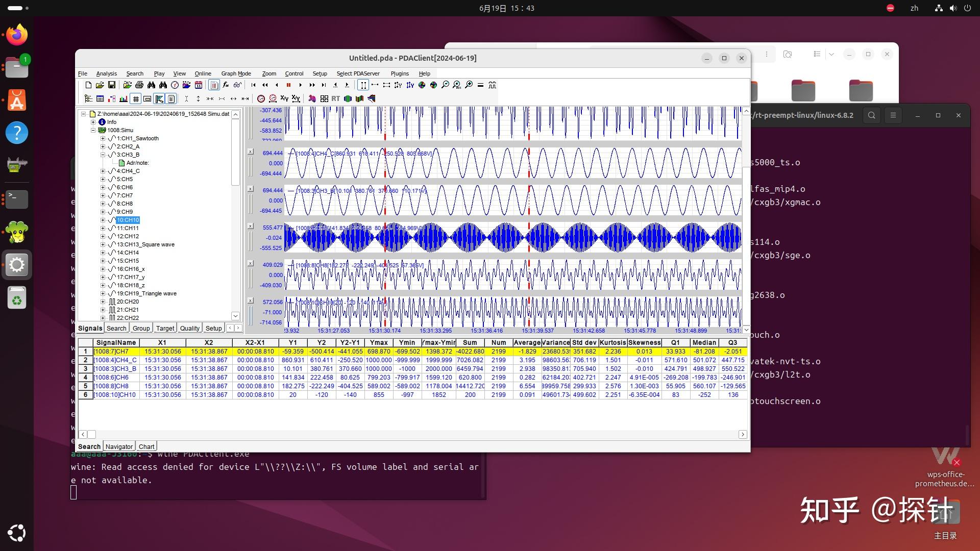Click the Ymax column header
980x551 pixels.
point(379,343)
